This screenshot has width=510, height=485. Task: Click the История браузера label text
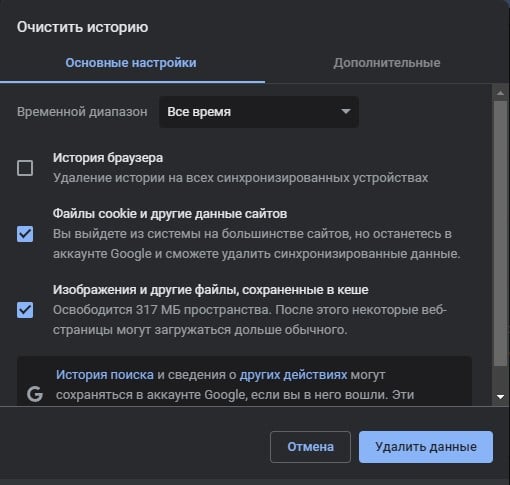[108, 158]
